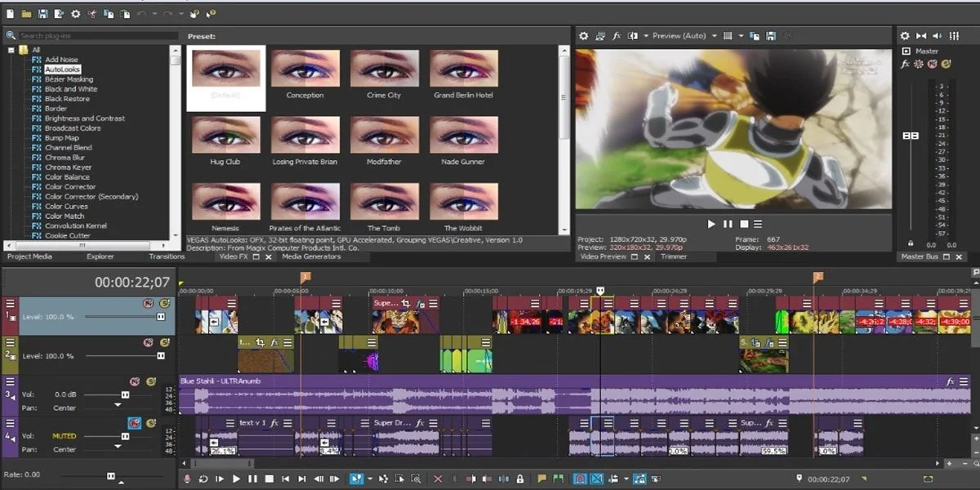Click the track 1 Level slider handle
Image resolution: width=980 pixels, height=490 pixels.
coord(161,315)
